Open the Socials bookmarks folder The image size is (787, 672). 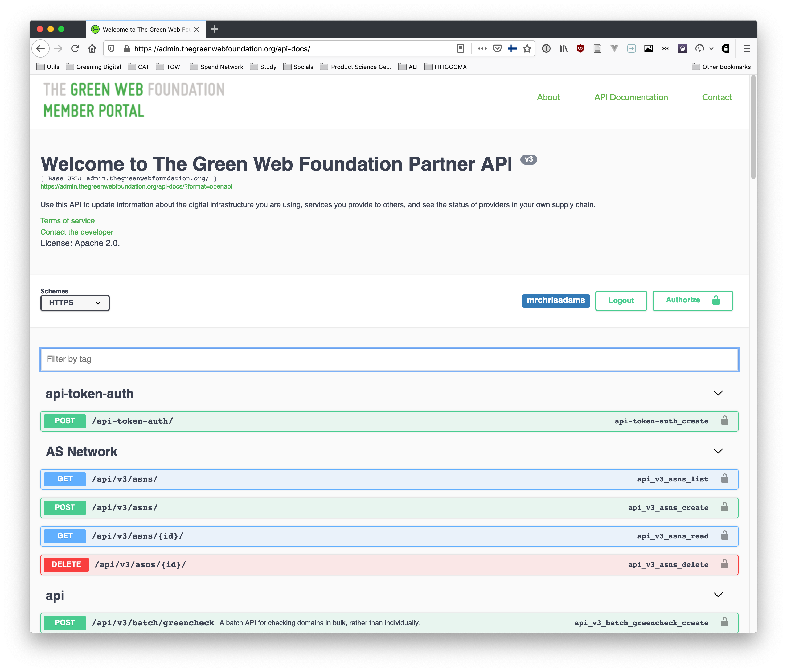(x=298, y=67)
